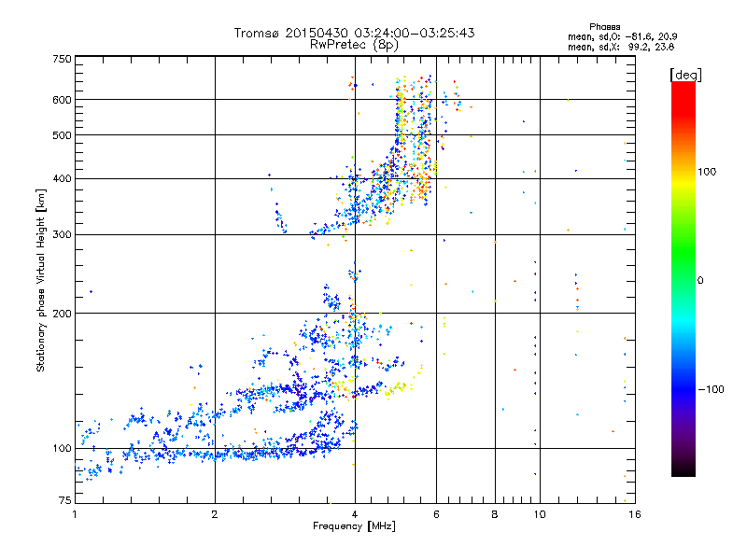
Task: Click the colorbar tick label '0'
Action: 700,281
